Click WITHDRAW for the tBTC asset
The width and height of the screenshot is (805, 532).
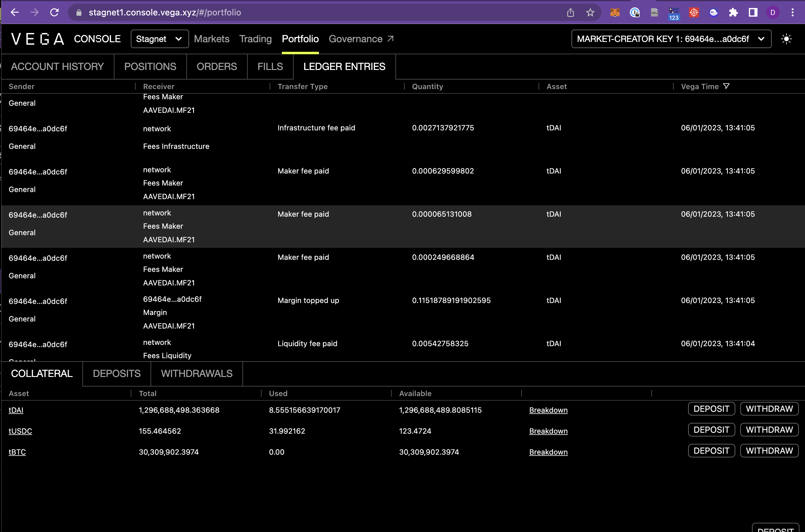coord(769,450)
